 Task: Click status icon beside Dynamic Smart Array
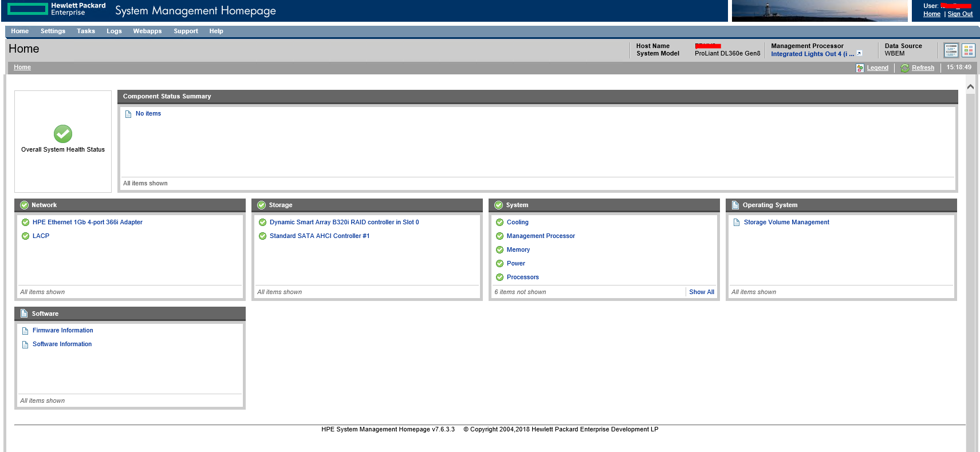click(x=262, y=223)
